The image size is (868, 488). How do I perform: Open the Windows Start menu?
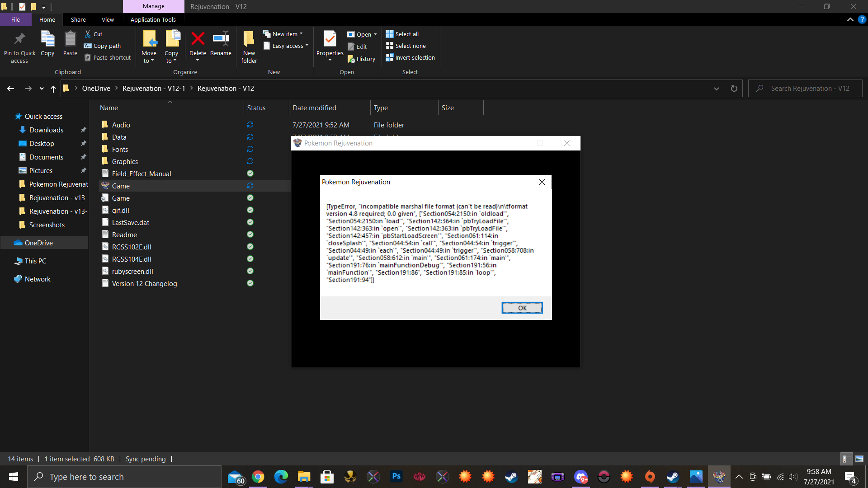point(14,477)
